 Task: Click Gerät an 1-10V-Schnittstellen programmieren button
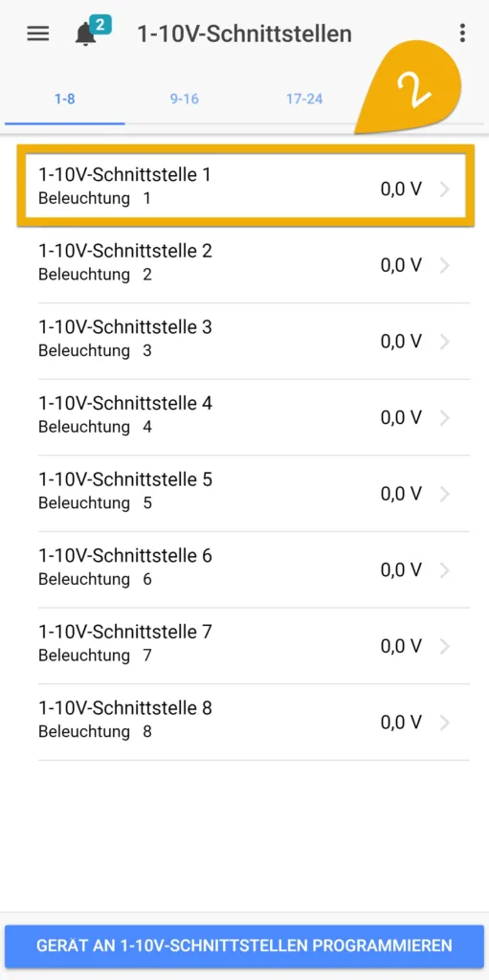point(245,945)
